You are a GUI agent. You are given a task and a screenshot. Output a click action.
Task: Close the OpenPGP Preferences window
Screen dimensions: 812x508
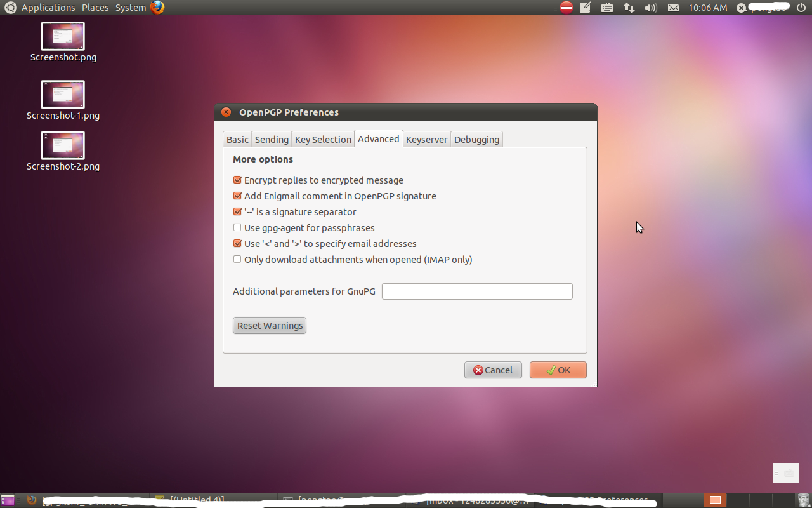tap(226, 112)
